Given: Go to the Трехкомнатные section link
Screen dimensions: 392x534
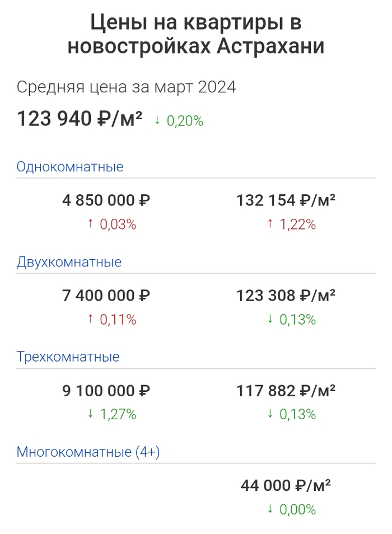Looking at the screenshot, I should click(68, 357).
